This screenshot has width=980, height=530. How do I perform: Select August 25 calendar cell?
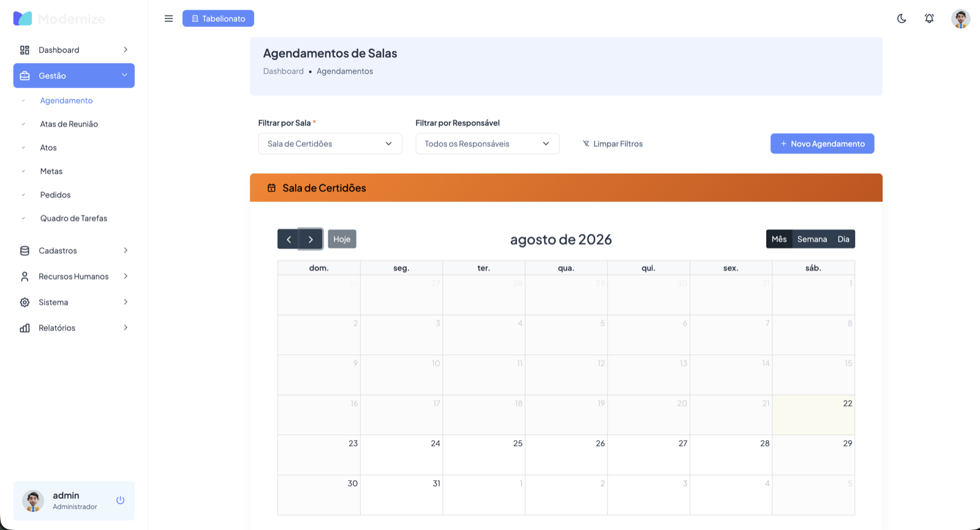[x=484, y=455]
